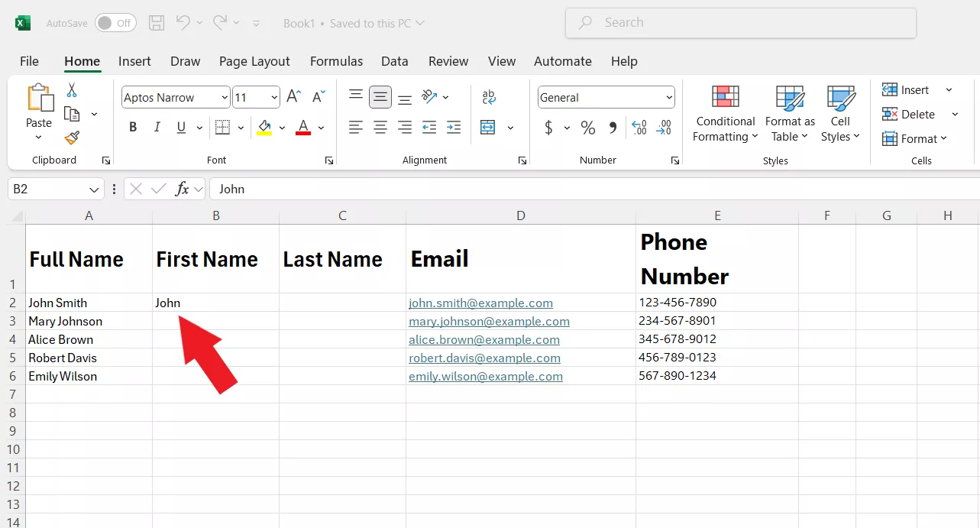980x528 pixels.
Task: Click the Increase Font Size icon
Action: pyautogui.click(x=293, y=97)
